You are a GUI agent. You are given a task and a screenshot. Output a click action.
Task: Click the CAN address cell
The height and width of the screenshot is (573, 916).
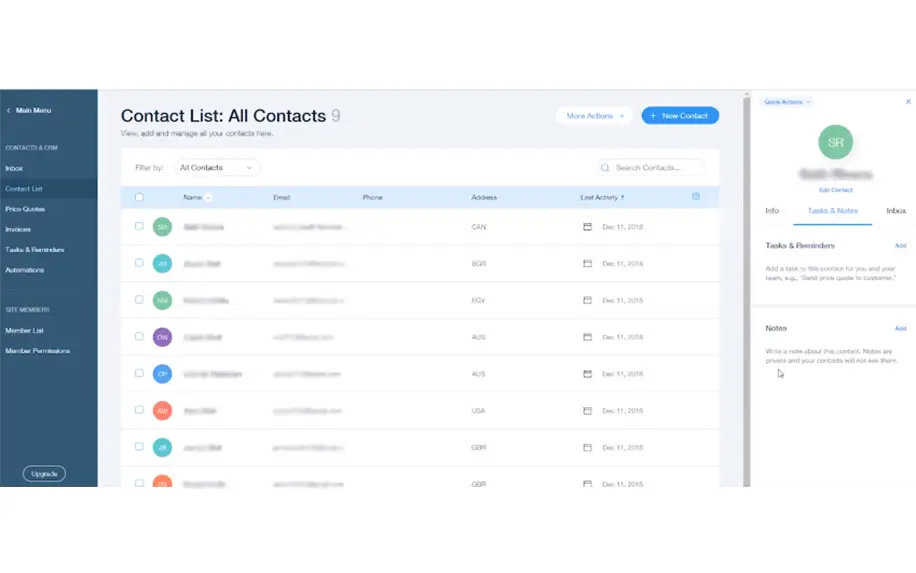click(x=478, y=227)
